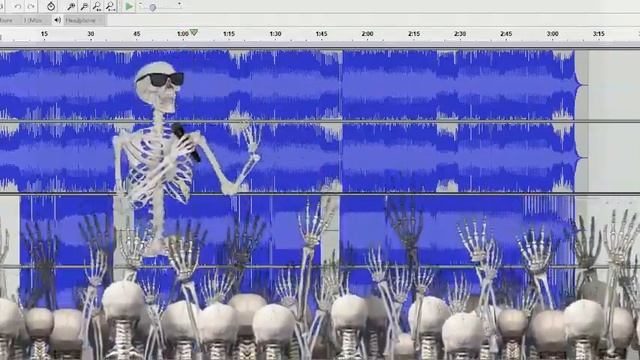
Task: Click the Undo arrow icon
Action: point(18,7)
